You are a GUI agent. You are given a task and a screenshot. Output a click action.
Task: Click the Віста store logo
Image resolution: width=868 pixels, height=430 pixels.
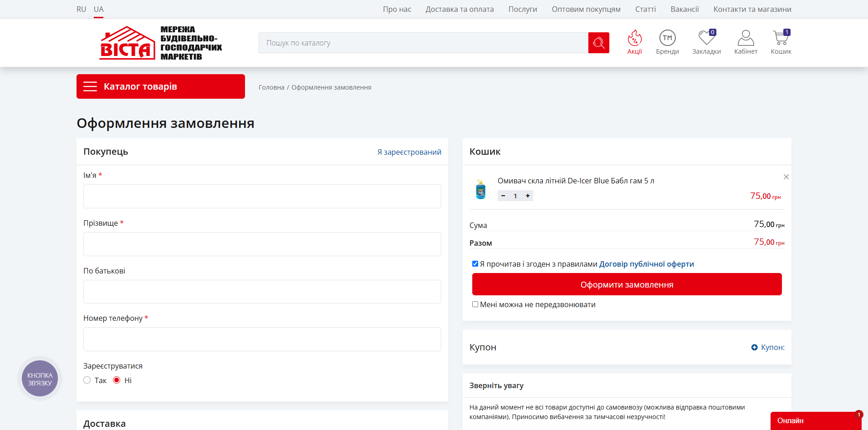coord(161,43)
